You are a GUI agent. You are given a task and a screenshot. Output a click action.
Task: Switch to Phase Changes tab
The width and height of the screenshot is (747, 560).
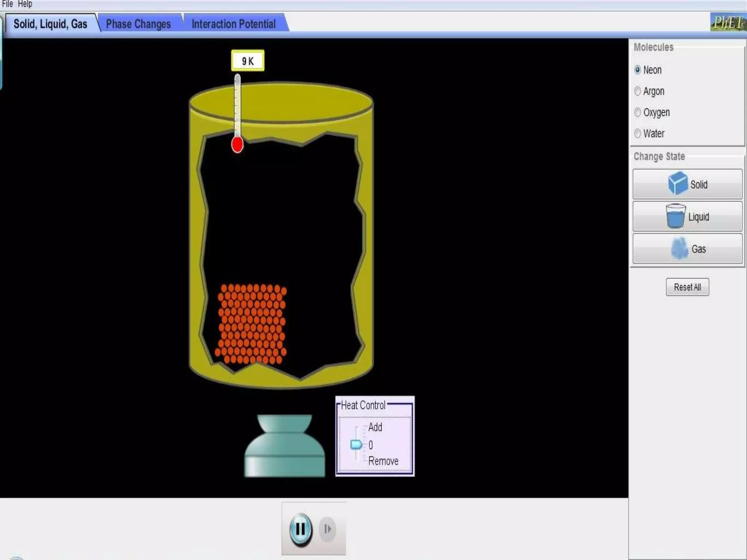pyautogui.click(x=138, y=24)
